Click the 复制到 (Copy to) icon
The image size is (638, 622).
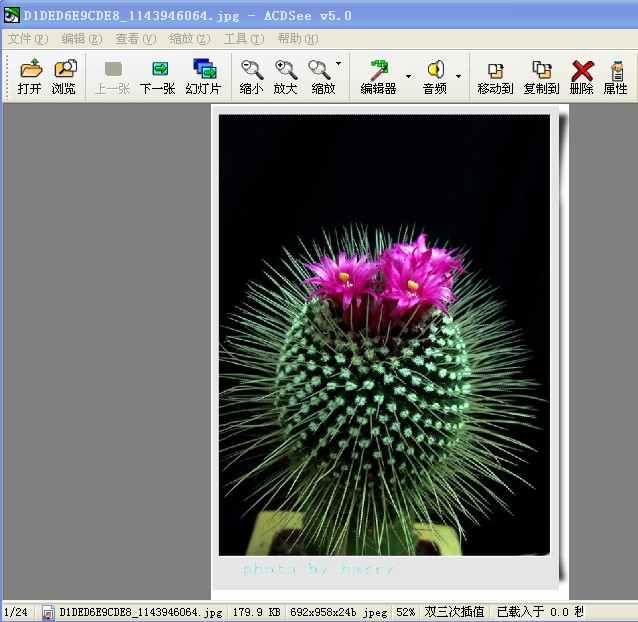coord(541,76)
